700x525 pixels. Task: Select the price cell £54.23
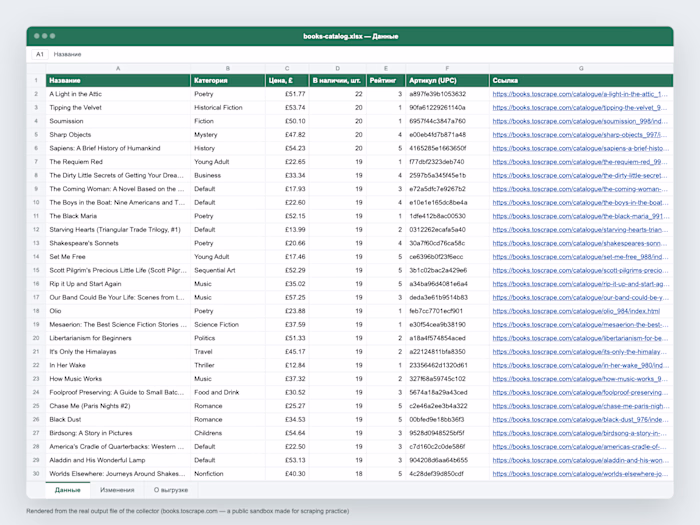pos(287,148)
